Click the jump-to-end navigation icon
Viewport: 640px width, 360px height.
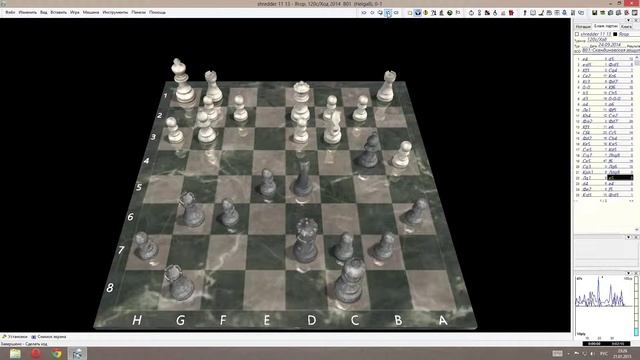click(x=396, y=13)
